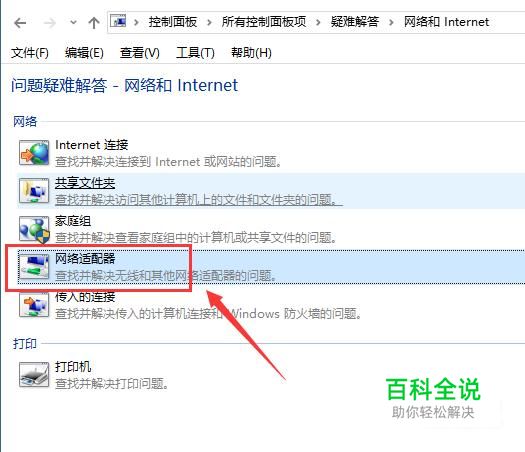Click the 查找并解决打印问题 description

tap(112, 384)
